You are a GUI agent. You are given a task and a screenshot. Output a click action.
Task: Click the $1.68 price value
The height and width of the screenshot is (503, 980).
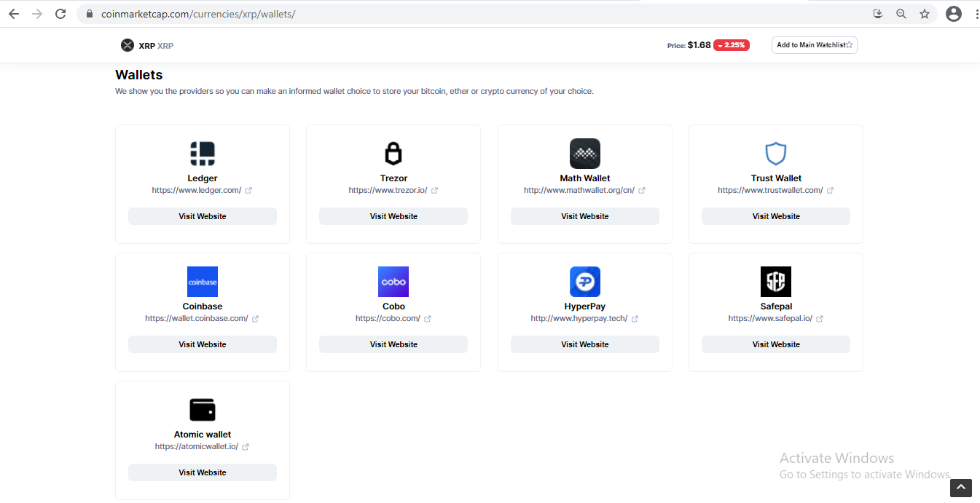click(x=699, y=45)
